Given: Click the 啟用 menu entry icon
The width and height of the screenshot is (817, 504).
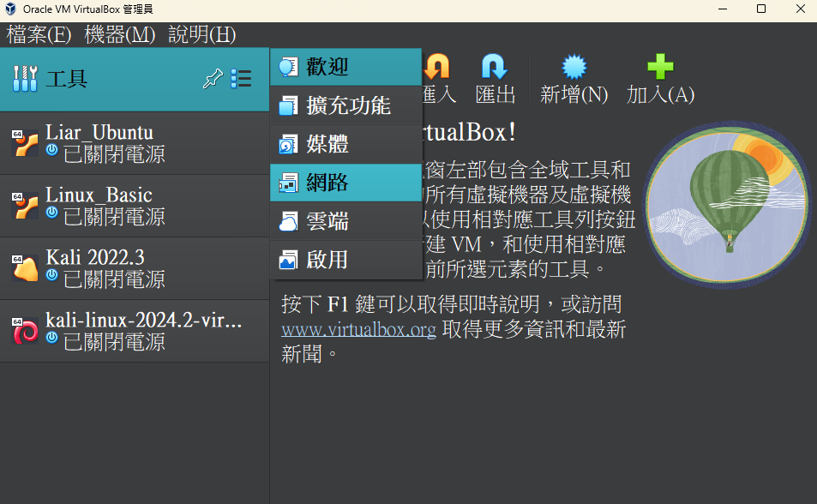Looking at the screenshot, I should [x=288, y=260].
